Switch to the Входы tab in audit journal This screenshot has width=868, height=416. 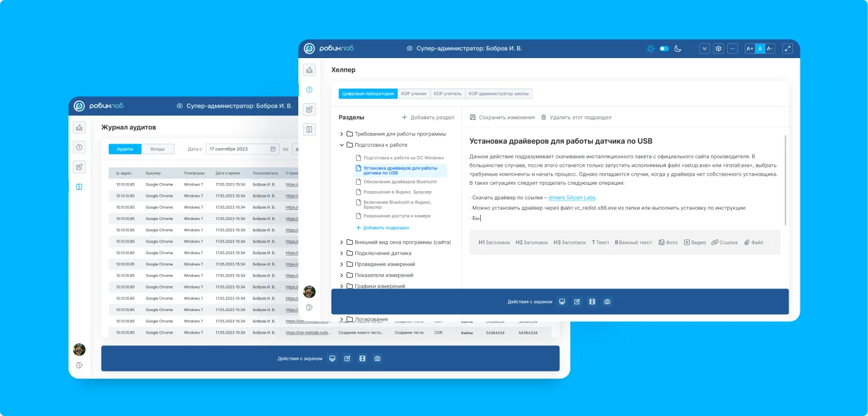point(158,149)
